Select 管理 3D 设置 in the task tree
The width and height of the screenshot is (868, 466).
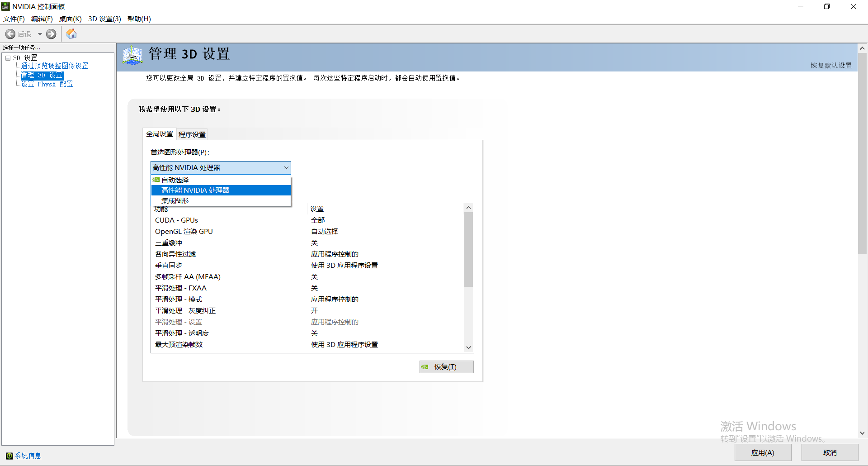42,75
